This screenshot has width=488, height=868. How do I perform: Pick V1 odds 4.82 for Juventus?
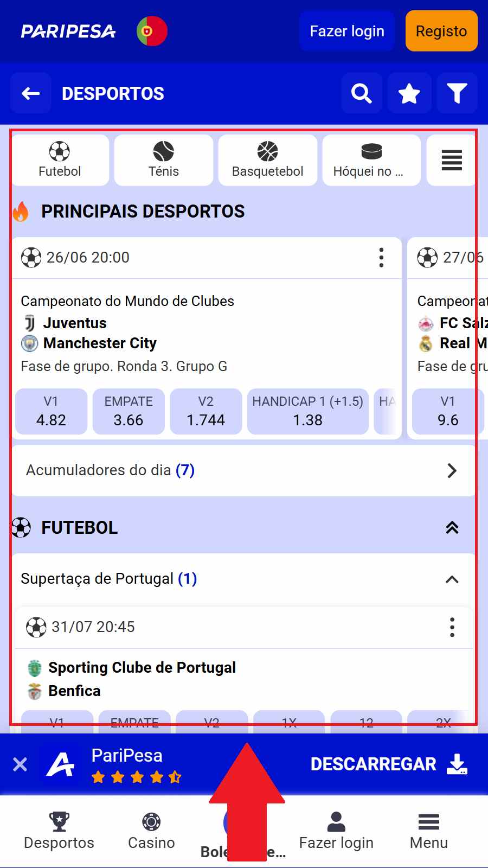click(x=51, y=411)
